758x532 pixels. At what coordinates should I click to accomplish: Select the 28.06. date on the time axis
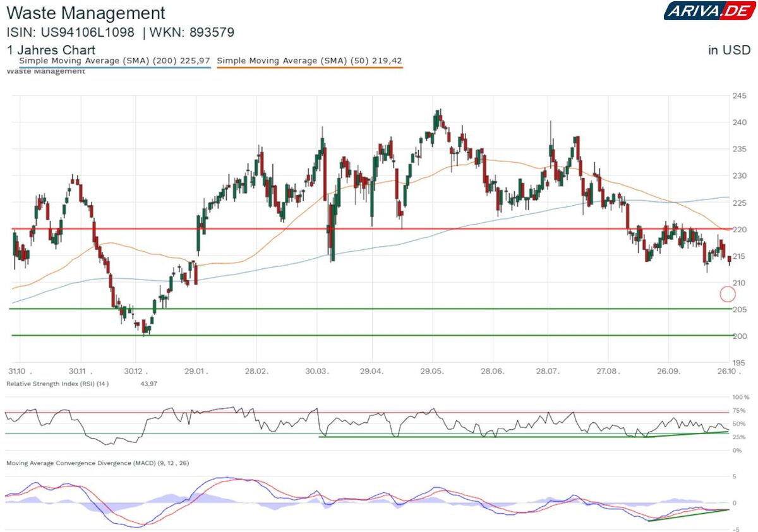491,372
